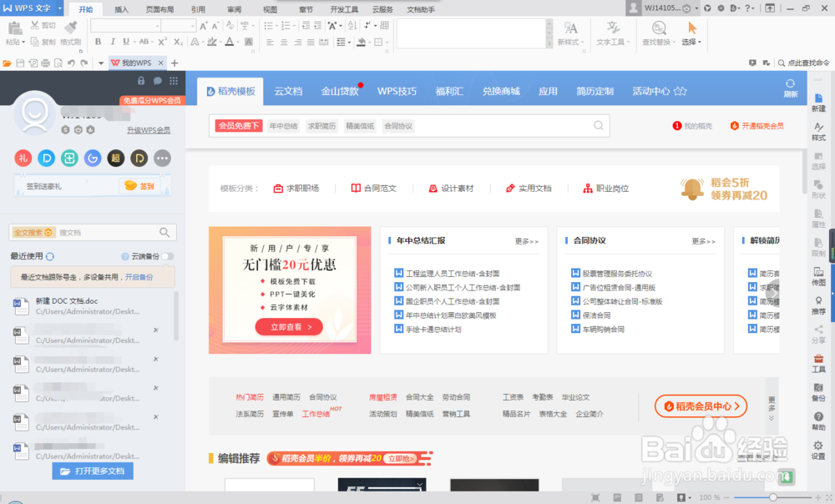835x504 pixels.
Task: Click the 开通稻壳会员 link
Action: 757,126
